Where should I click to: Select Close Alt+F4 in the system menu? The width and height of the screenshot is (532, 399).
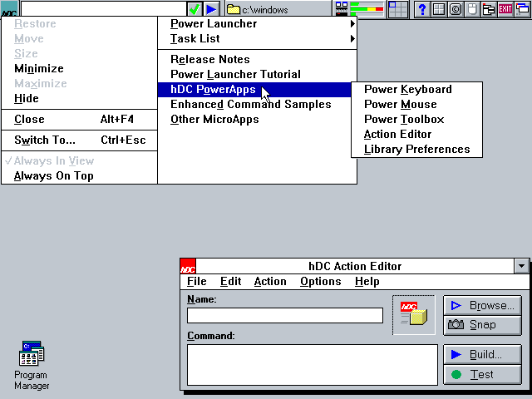tap(80, 120)
